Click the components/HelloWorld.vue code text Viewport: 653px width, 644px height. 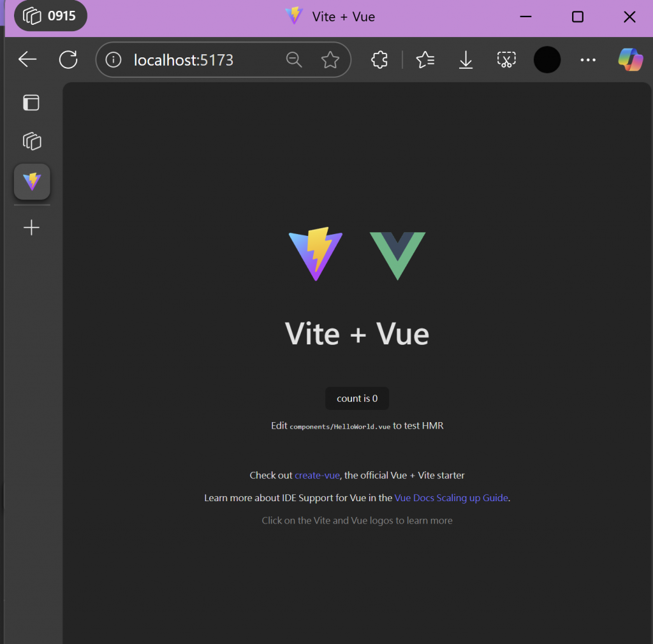[340, 427]
